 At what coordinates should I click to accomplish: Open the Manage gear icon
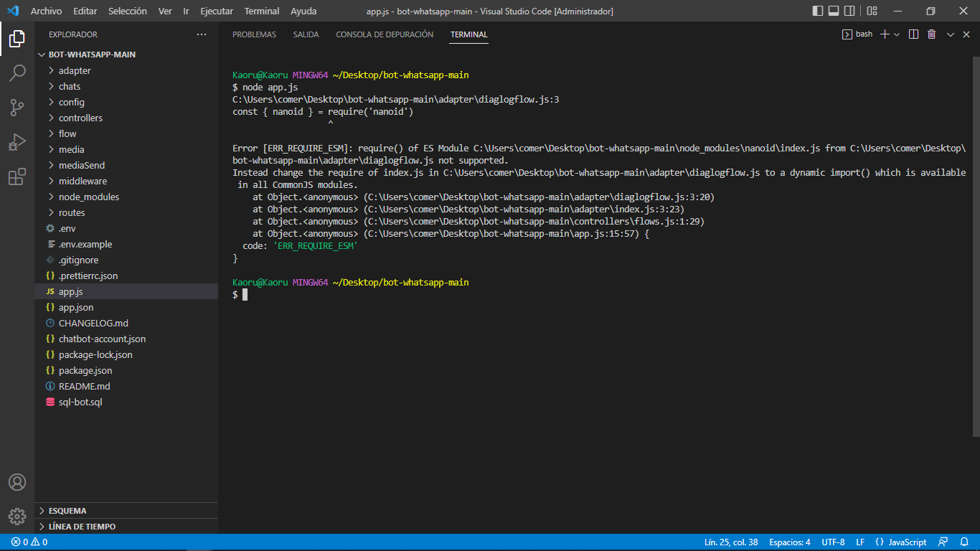[x=17, y=517]
